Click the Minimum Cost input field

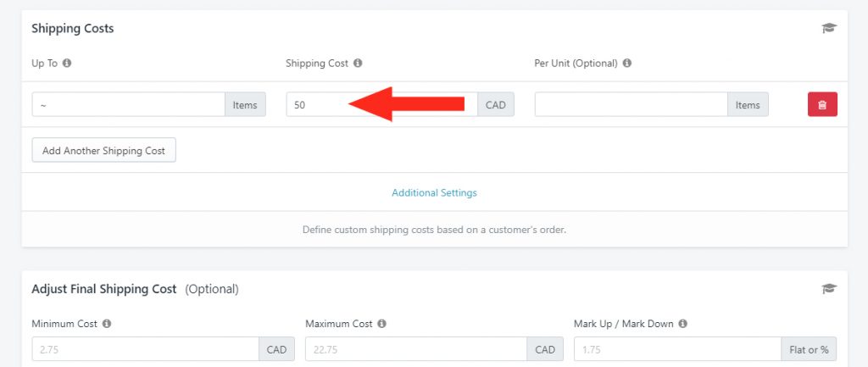click(145, 348)
